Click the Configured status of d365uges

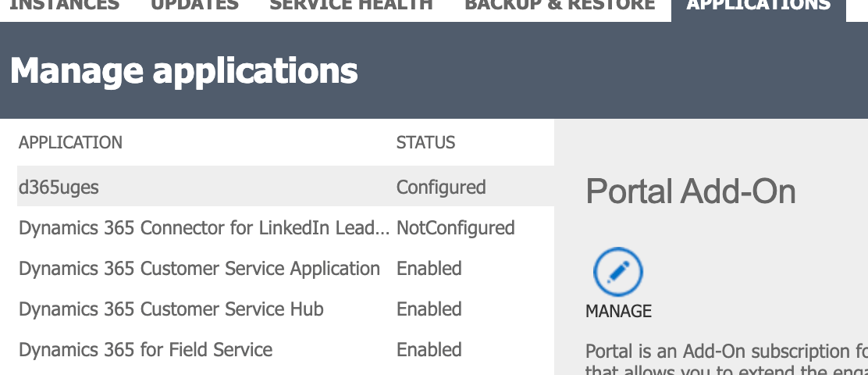[x=441, y=187]
